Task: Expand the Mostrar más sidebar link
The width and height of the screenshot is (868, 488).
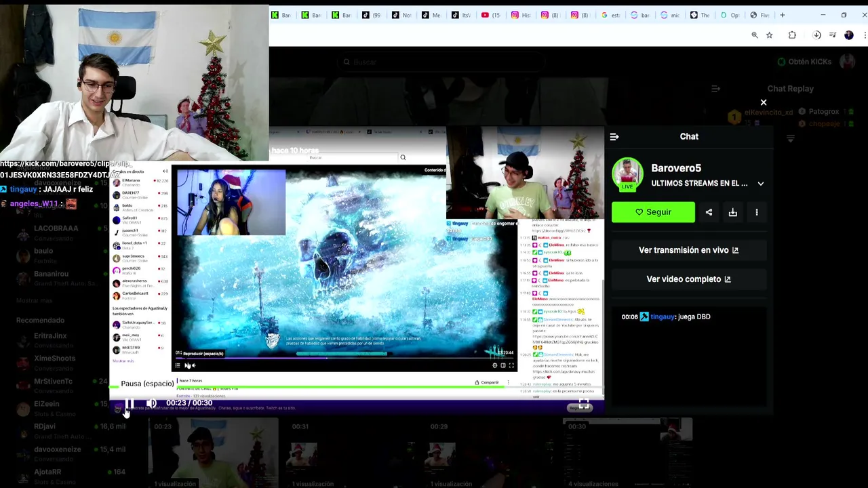Action: coord(34,300)
